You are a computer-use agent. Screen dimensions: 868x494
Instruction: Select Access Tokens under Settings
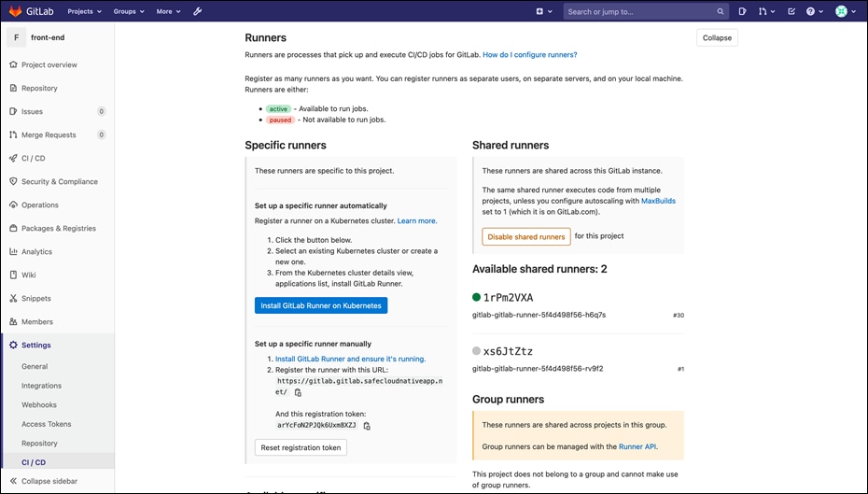point(47,424)
